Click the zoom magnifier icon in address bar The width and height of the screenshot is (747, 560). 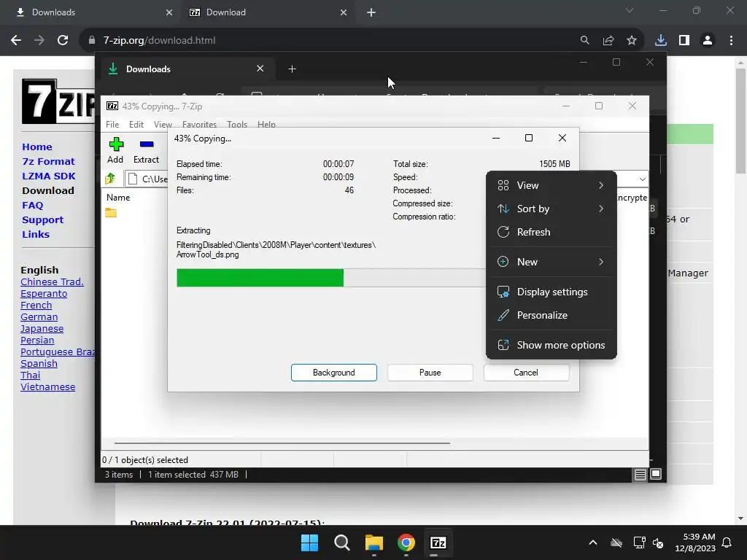[x=584, y=41]
